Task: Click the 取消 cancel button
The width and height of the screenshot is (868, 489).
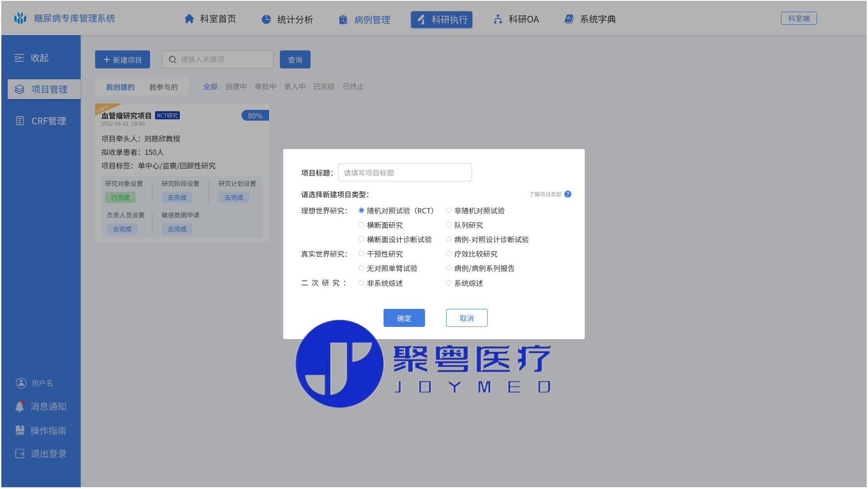Action: pyautogui.click(x=466, y=318)
